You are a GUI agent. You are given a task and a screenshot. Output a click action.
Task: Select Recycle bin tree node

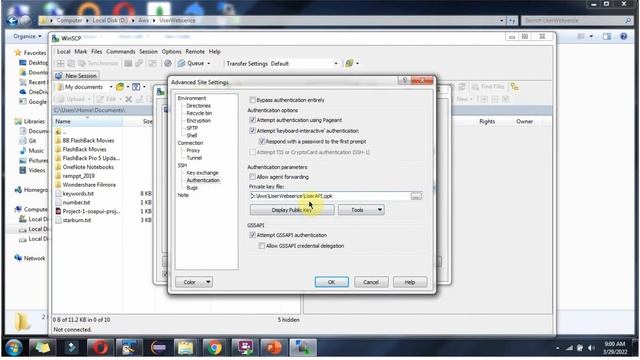click(199, 113)
